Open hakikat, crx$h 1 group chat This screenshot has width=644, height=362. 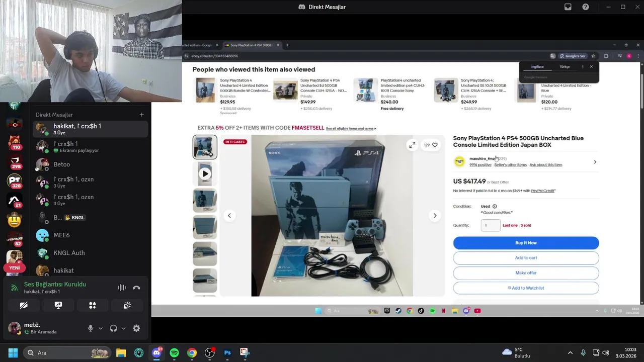coord(91,129)
